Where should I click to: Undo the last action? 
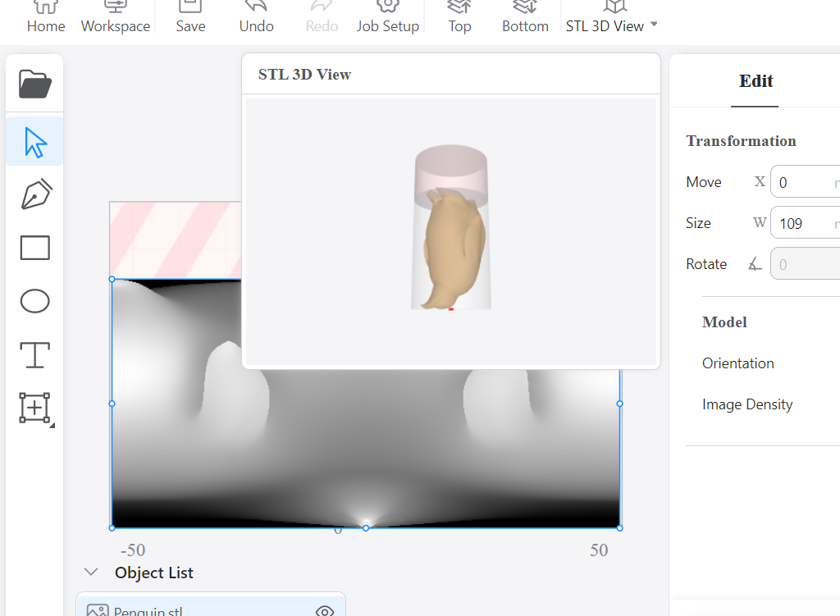pyautogui.click(x=256, y=18)
